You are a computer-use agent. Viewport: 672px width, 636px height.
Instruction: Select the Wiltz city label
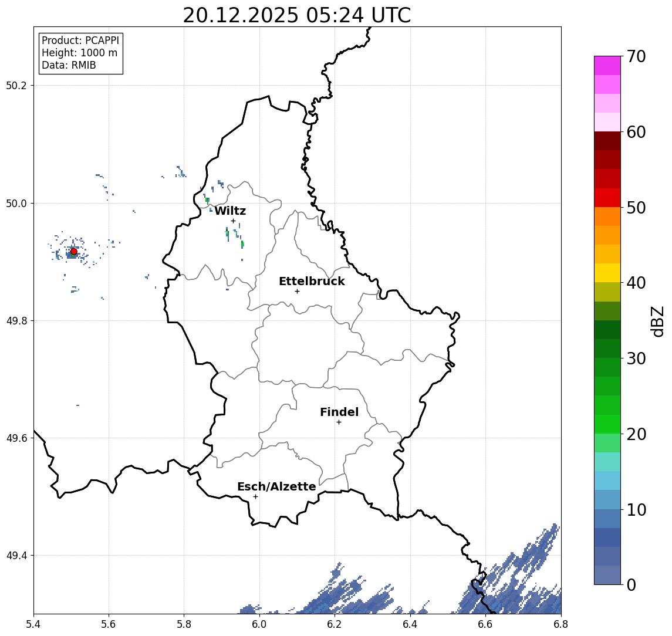pos(230,211)
